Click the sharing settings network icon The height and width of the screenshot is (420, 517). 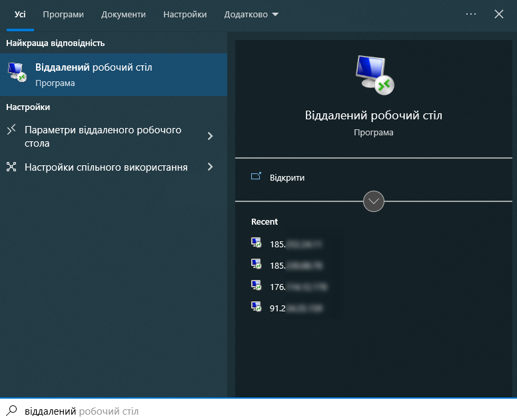11,167
